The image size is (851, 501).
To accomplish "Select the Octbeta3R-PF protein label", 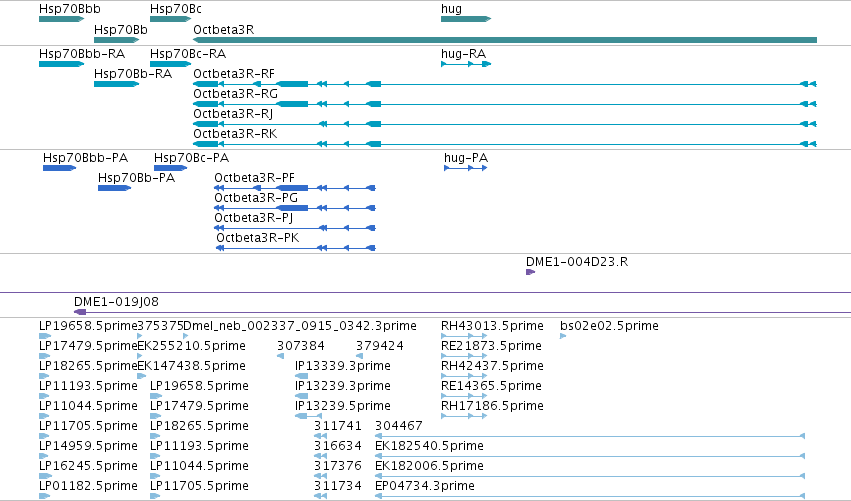I will pyautogui.click(x=255, y=178).
